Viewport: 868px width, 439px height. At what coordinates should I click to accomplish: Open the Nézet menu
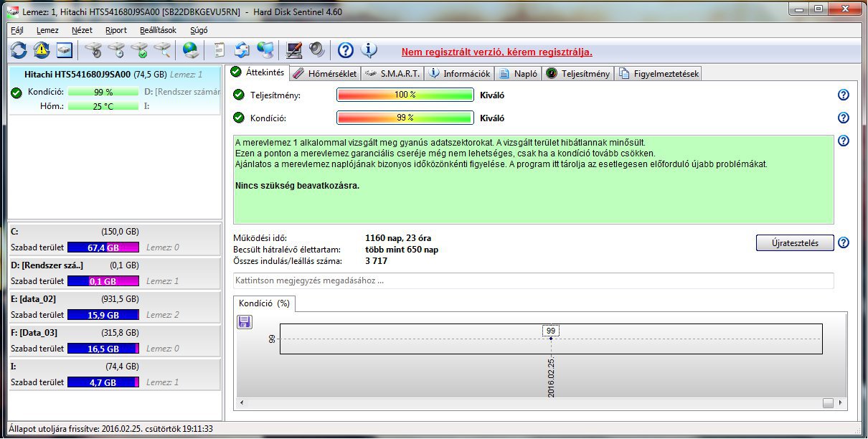(82, 30)
